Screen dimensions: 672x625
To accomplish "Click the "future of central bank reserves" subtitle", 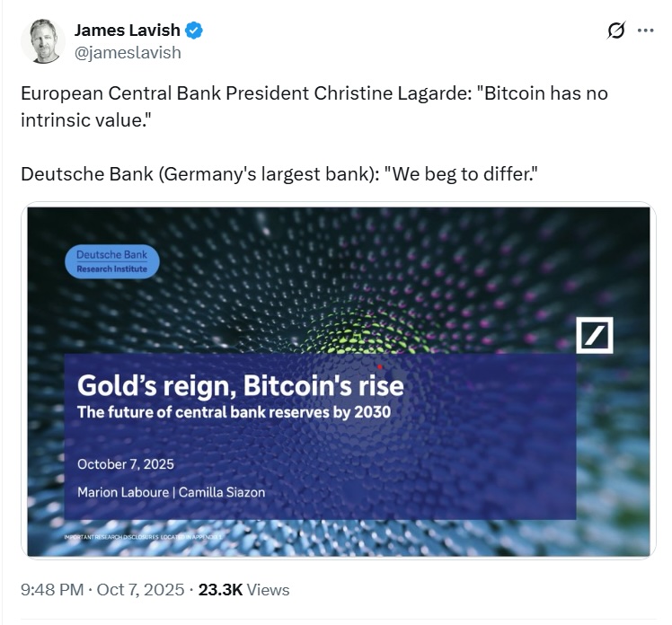I will (234, 413).
